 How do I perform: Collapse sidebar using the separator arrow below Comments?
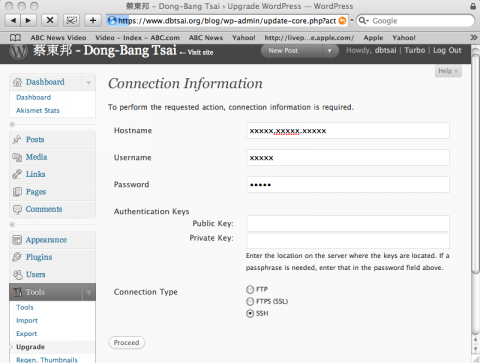[12, 225]
